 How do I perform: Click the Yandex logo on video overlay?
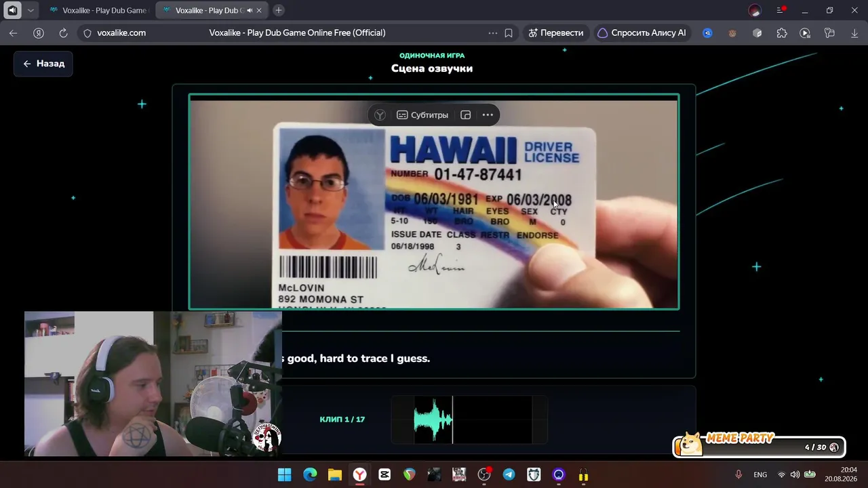coord(380,115)
